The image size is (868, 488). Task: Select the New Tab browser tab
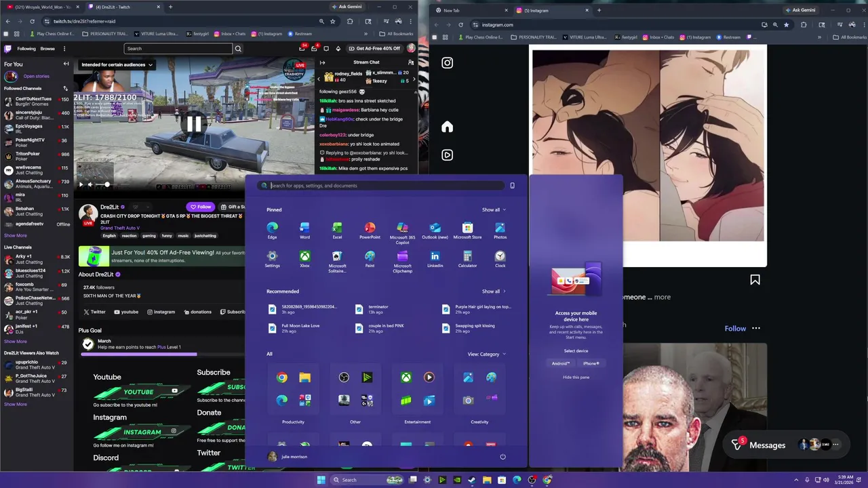472,10
